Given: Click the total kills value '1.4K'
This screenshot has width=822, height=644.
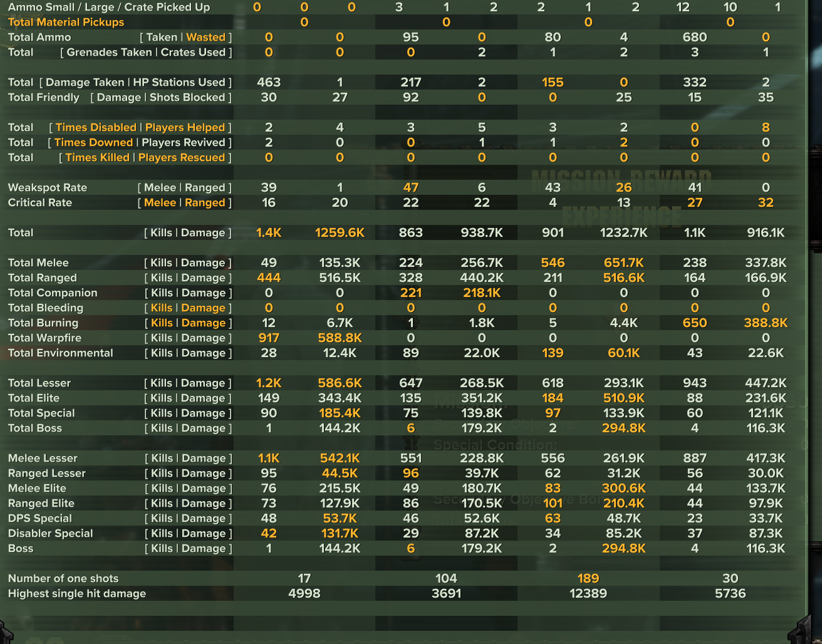Looking at the screenshot, I should 269,232.
